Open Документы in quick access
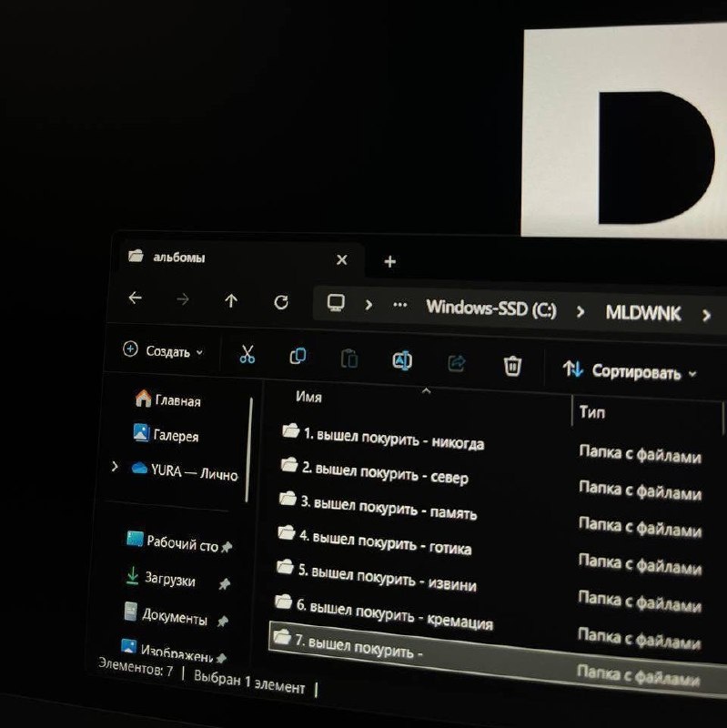This screenshot has width=727, height=728. pyautogui.click(x=166, y=614)
